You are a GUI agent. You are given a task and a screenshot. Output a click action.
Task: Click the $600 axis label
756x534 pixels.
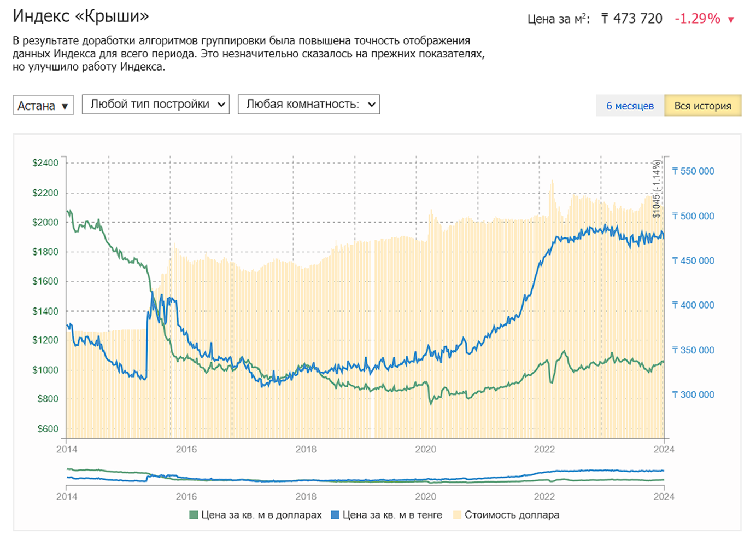(x=48, y=429)
